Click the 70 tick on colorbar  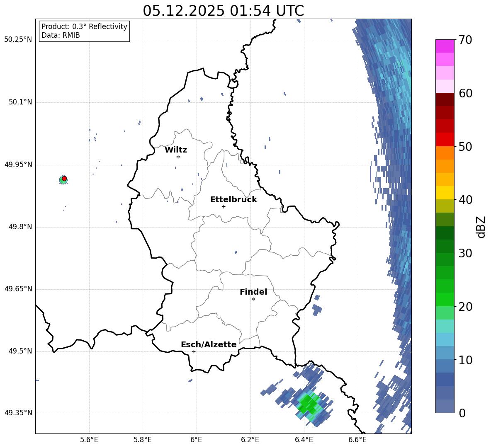(465, 40)
